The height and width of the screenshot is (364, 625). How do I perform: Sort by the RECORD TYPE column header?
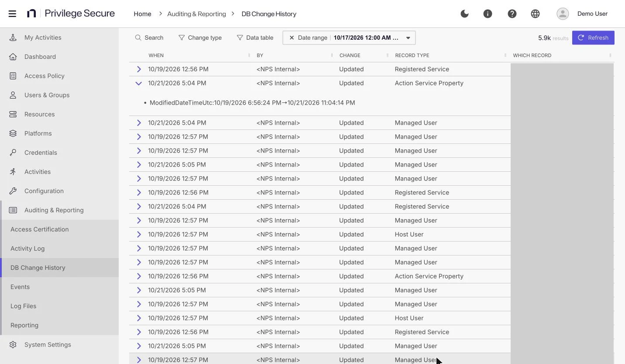(x=412, y=55)
